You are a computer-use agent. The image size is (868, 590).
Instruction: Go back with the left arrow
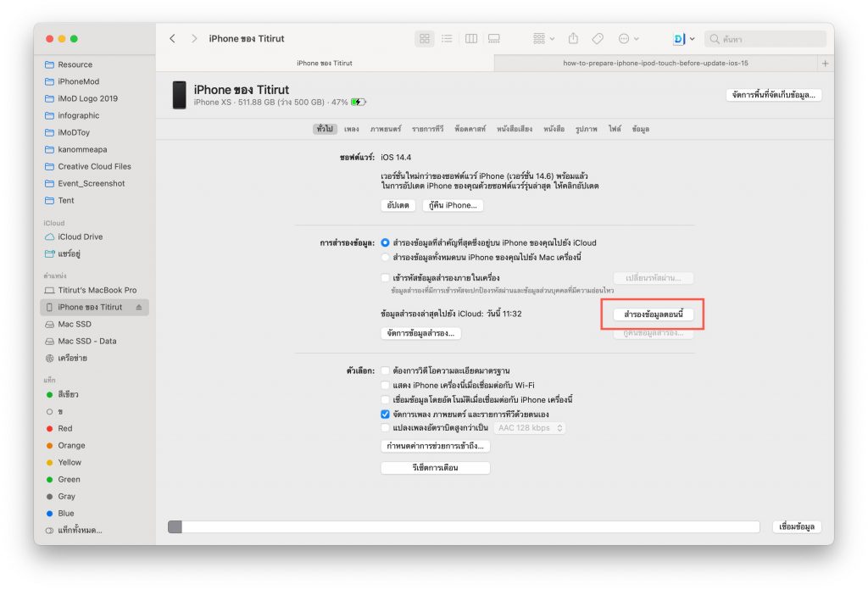point(173,39)
